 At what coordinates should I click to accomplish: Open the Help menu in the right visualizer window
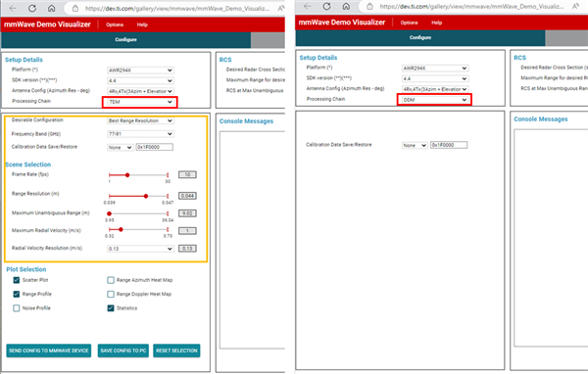tap(436, 23)
